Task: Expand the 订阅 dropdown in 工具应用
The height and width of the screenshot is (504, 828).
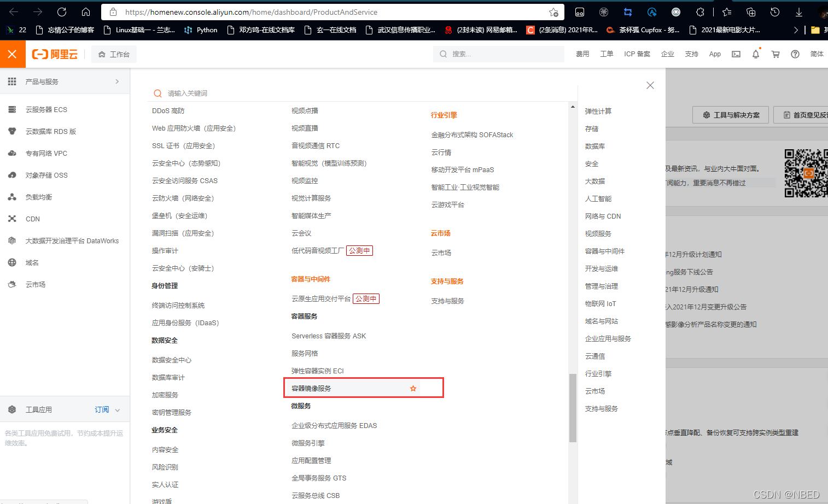Action: pyautogui.click(x=108, y=409)
